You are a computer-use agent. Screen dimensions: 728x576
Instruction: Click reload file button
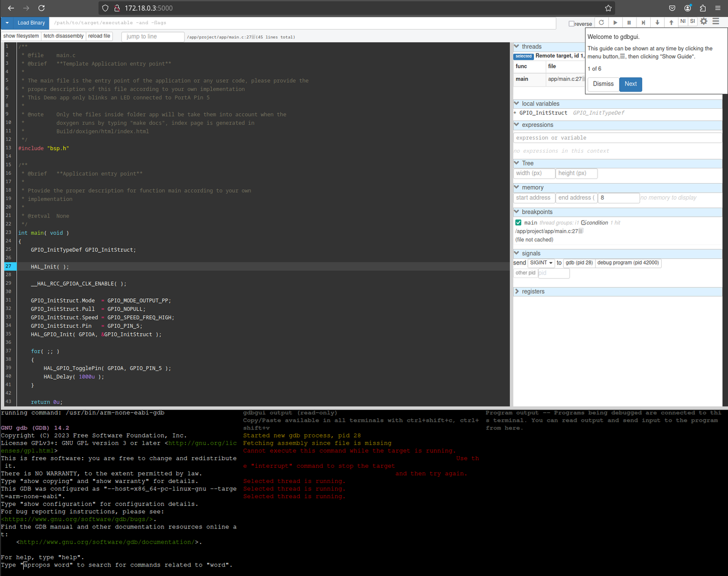[x=99, y=36]
